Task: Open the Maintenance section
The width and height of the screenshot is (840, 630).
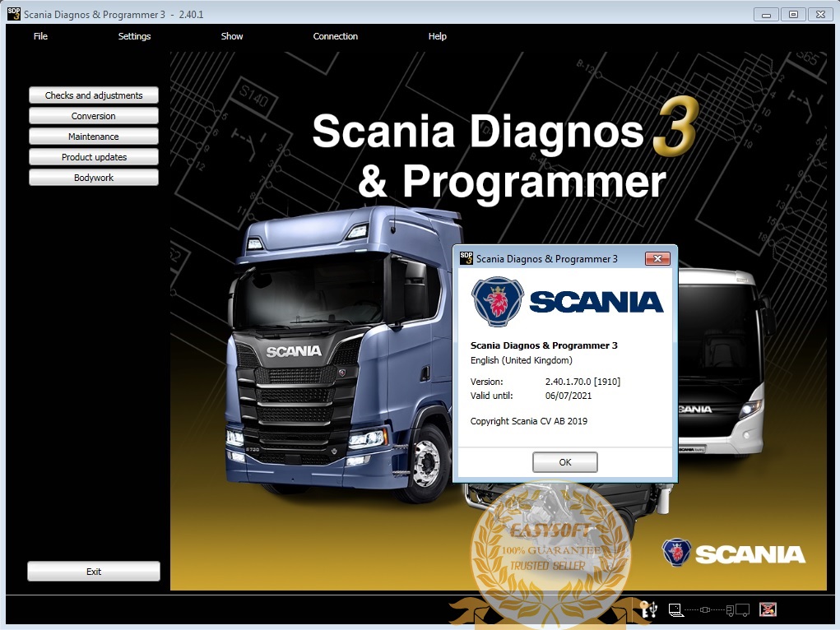Action: (x=94, y=137)
